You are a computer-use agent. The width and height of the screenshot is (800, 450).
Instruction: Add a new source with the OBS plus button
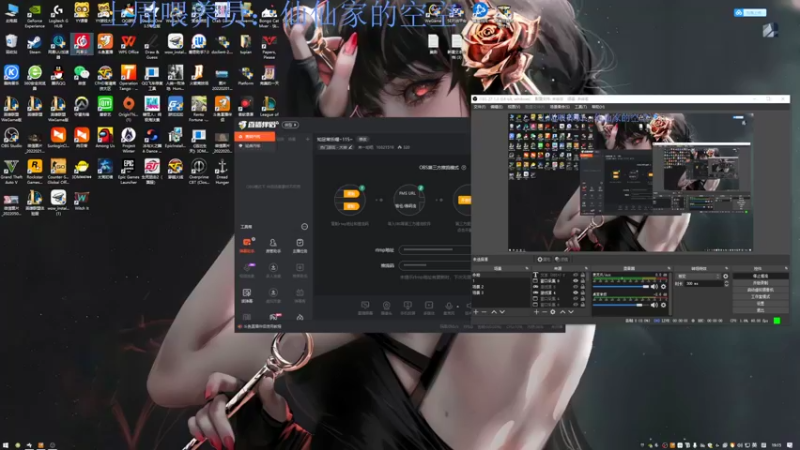click(x=536, y=312)
